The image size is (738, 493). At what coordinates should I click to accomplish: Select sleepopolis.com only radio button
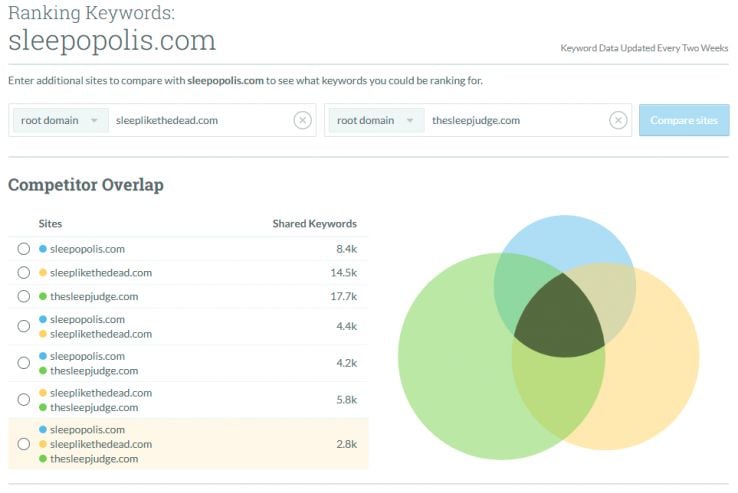(24, 249)
